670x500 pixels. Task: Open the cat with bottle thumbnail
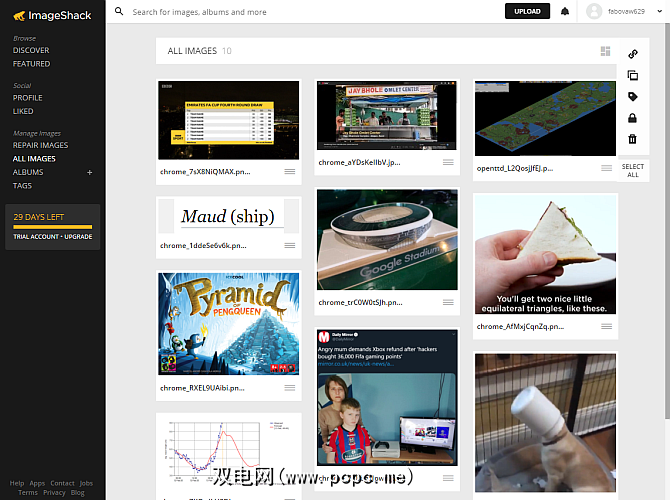click(x=546, y=423)
